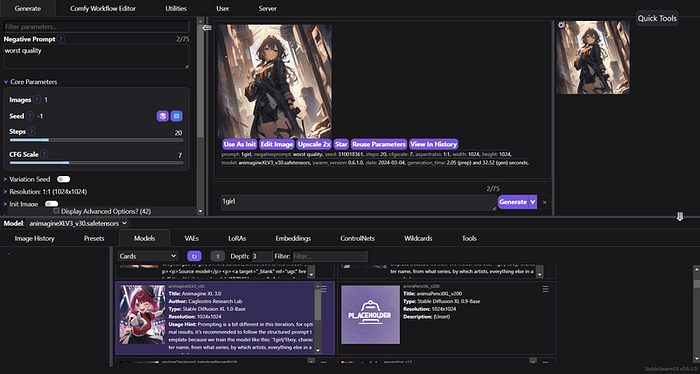The image size is (700, 374).
Task: Expand the Init Image group
Action: tap(5, 204)
